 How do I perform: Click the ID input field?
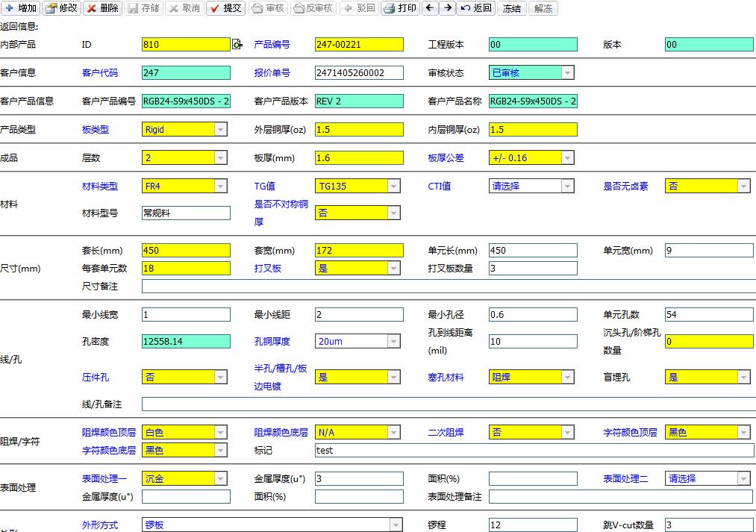coord(186,45)
